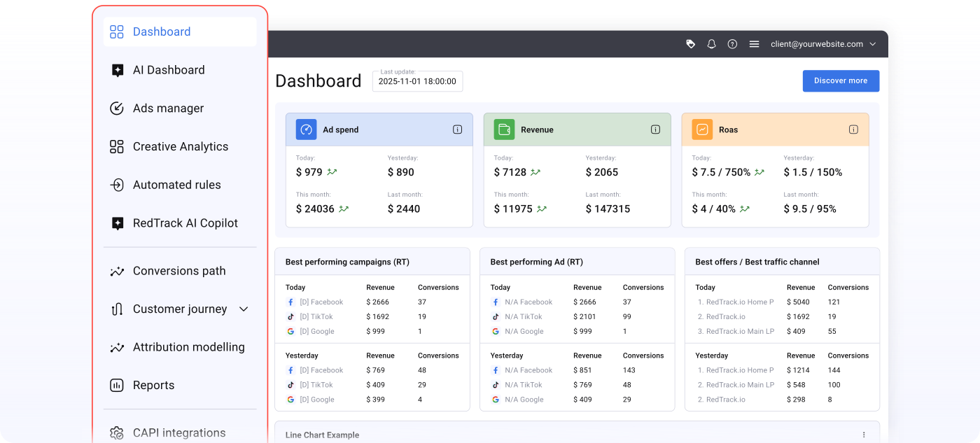Click the Ad spend gauge icon
Image resolution: width=980 pixels, height=443 pixels.
click(x=306, y=129)
